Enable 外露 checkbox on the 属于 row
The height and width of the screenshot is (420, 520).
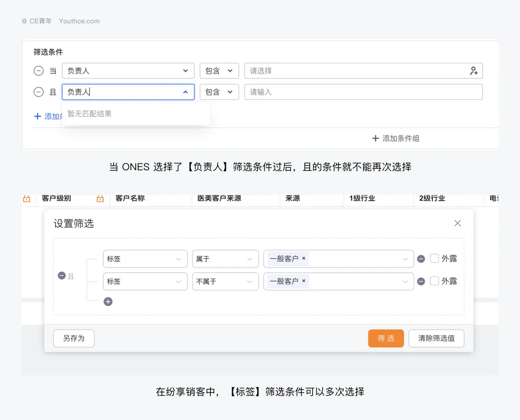433,258
